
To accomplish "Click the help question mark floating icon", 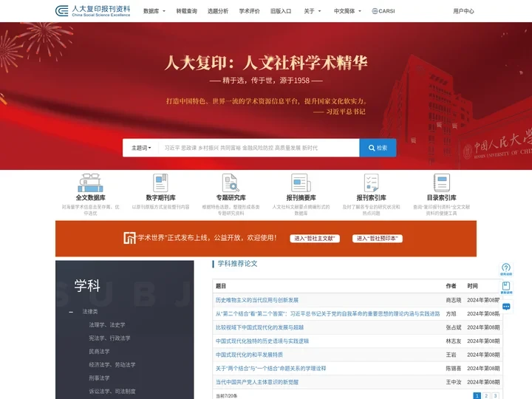I will 506,270.
